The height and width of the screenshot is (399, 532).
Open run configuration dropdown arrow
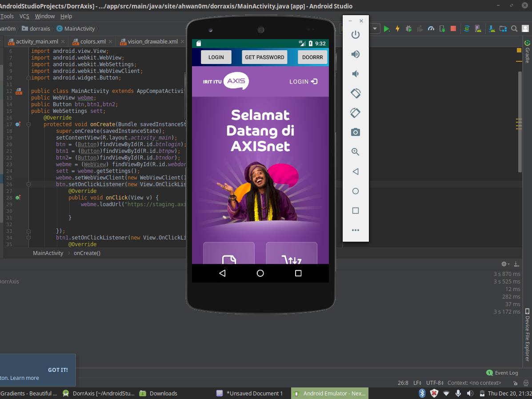(x=375, y=29)
